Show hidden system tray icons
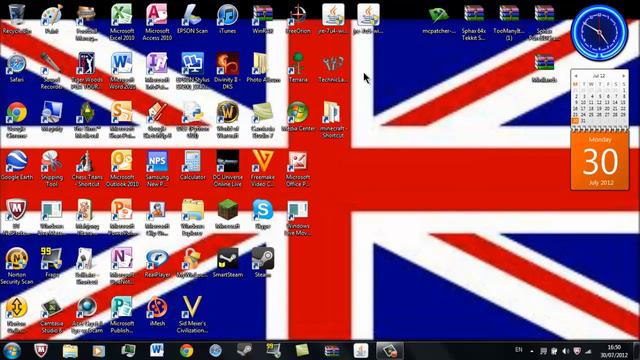Image resolution: width=640 pixels, height=360 pixels. (x=532, y=351)
